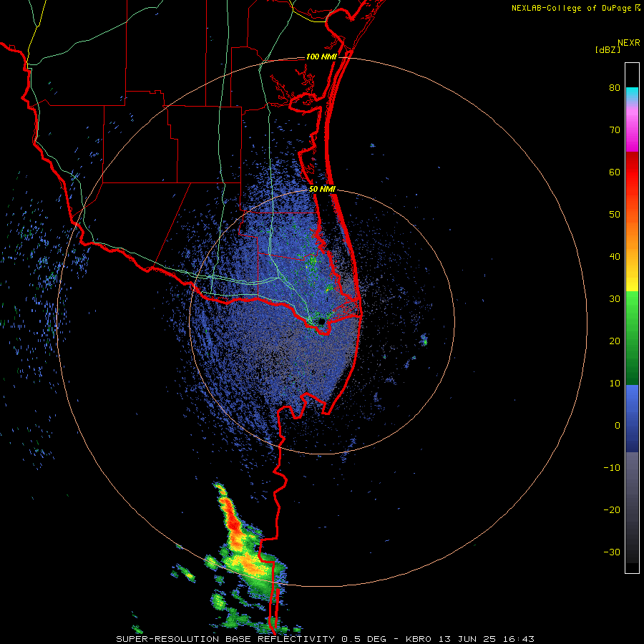Image resolution: width=644 pixels, height=644 pixels.
Task: Click the 0 dBZ colorbar label
Action: [x=618, y=426]
